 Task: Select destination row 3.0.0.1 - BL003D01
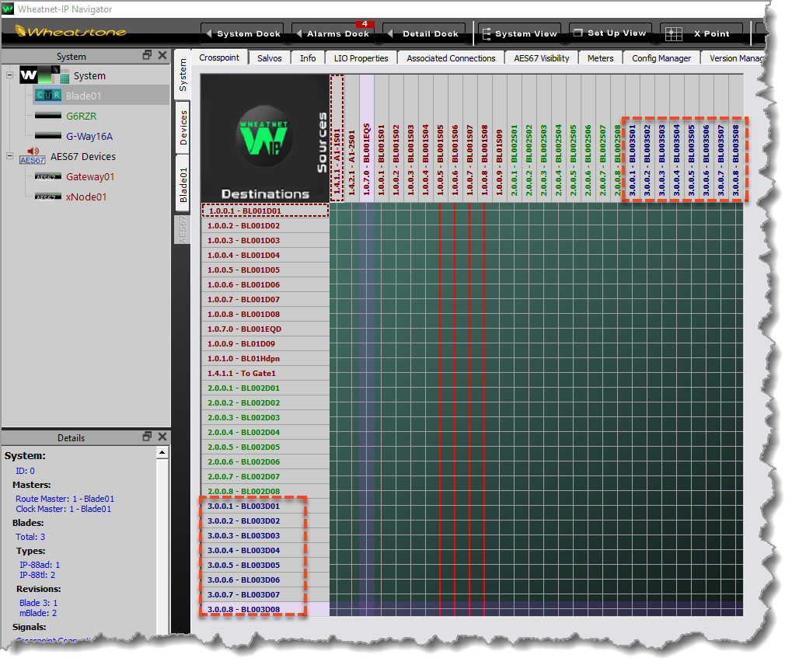click(x=244, y=507)
